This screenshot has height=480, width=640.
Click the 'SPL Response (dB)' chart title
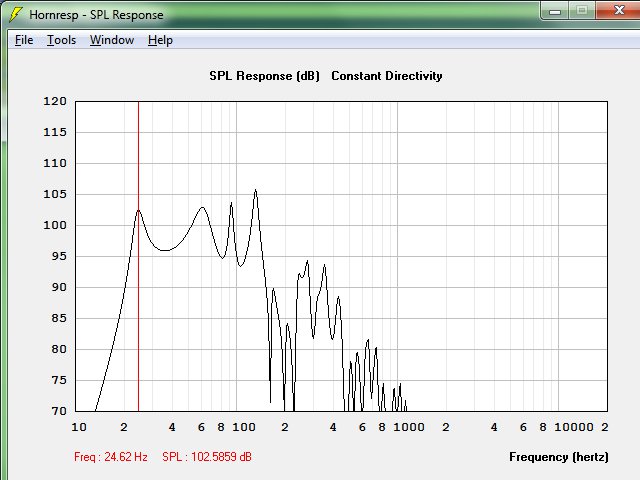pos(264,76)
